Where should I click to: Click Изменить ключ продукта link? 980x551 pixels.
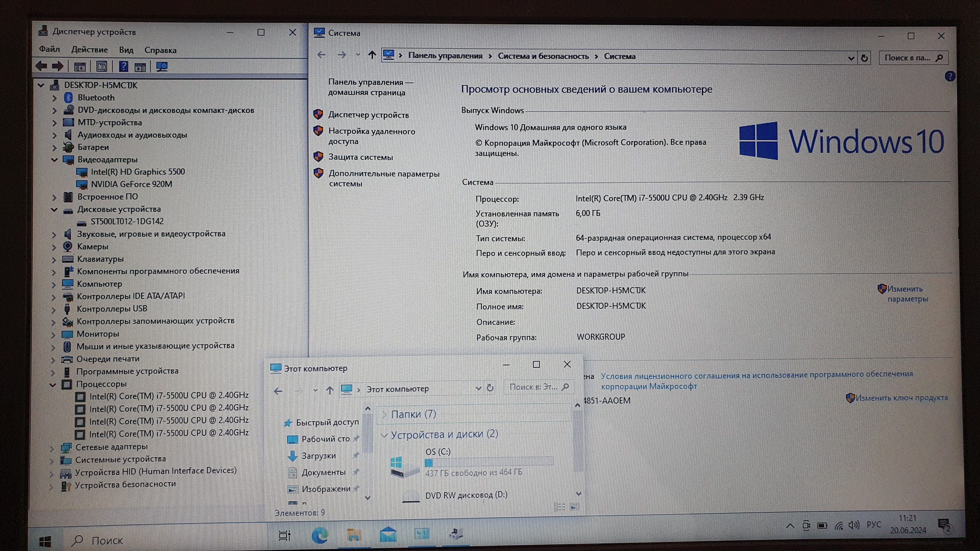[x=901, y=398]
